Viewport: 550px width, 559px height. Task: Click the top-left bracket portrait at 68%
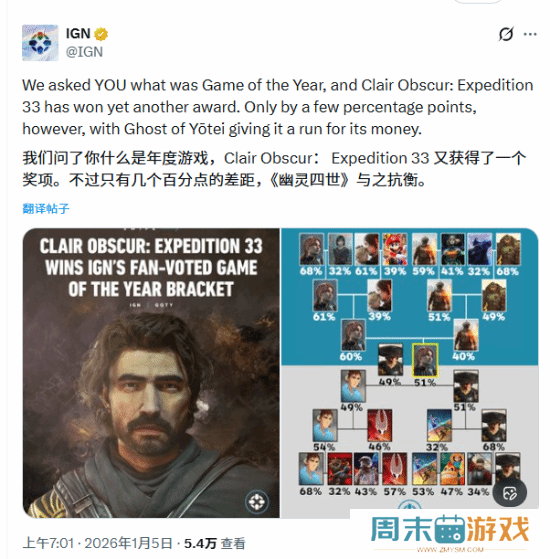(312, 249)
